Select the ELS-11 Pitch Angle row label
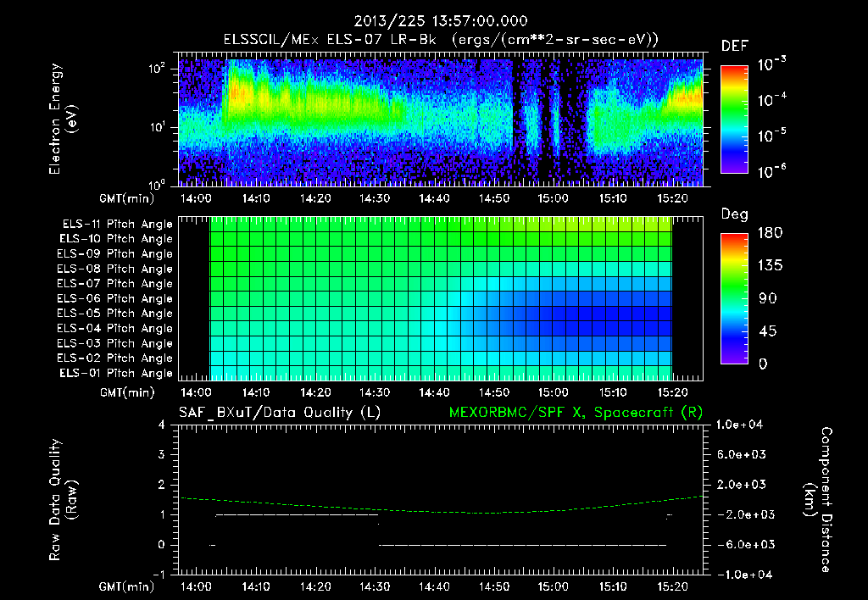Viewport: 868px width, 600px height. pos(117,225)
